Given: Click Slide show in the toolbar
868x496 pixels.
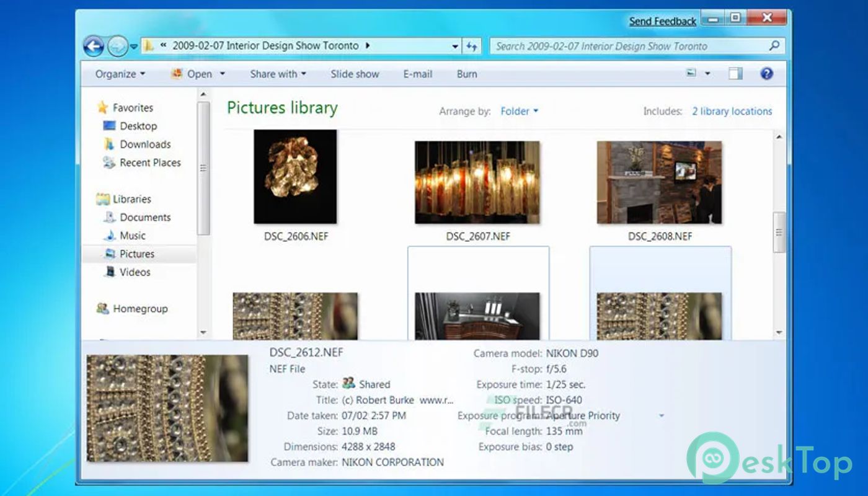Looking at the screenshot, I should [354, 74].
